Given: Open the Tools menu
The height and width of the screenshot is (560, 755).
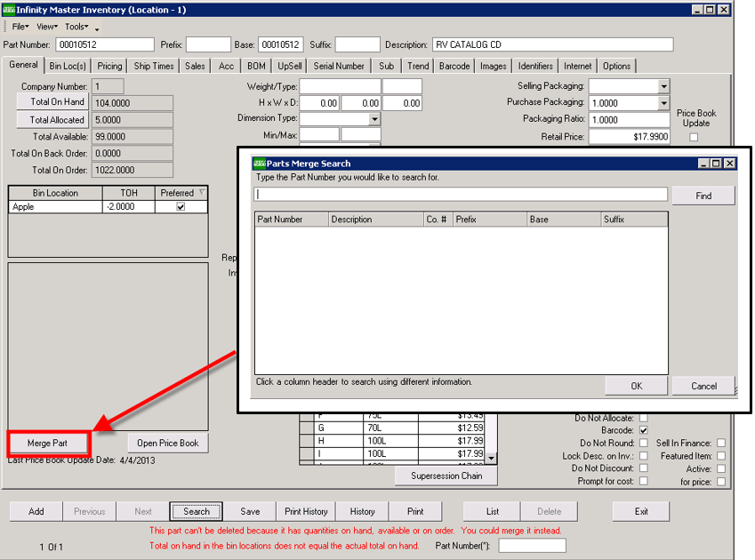Looking at the screenshot, I should (x=74, y=26).
